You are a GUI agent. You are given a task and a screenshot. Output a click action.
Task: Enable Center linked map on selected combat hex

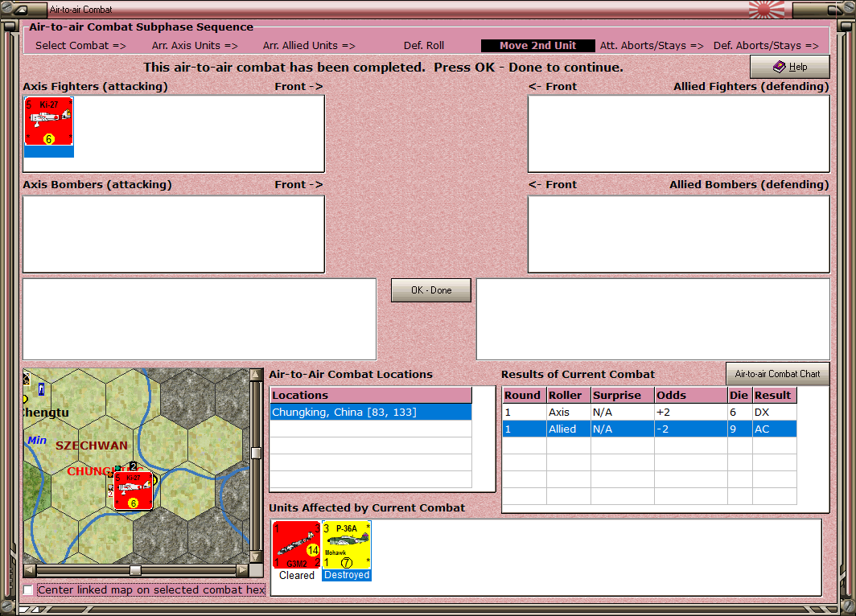pos(28,589)
